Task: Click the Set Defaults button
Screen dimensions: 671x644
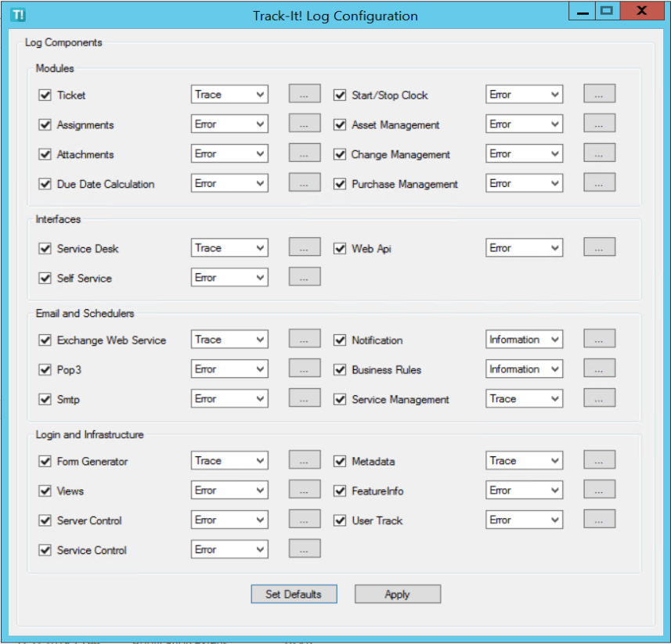Action: 294,594
